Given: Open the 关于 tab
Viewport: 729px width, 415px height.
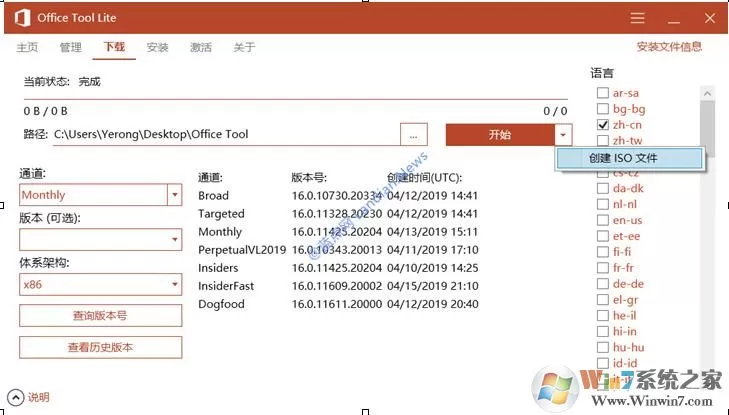Looking at the screenshot, I should (244, 47).
